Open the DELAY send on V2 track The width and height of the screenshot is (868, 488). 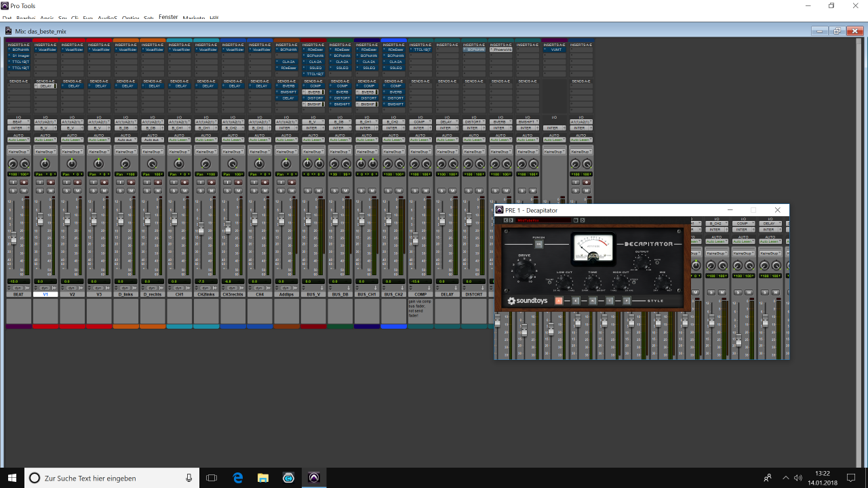72,86
